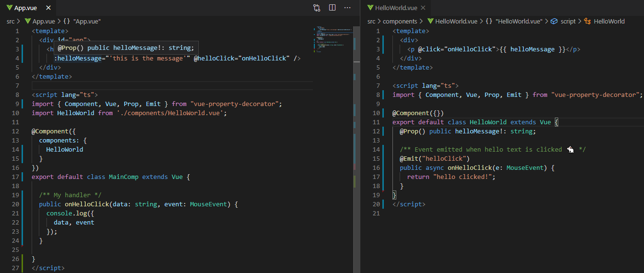Open App.vue file breadcrumb dropdown
644x273 pixels.
(x=44, y=21)
